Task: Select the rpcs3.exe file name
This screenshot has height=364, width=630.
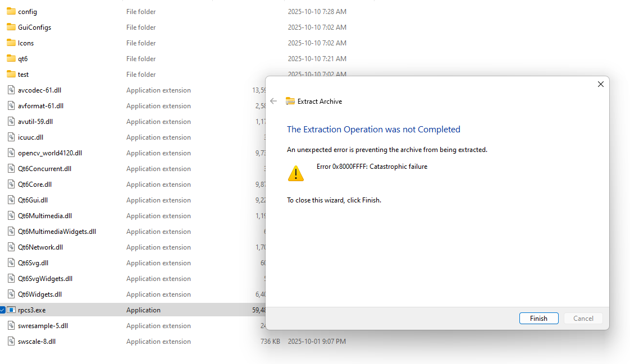Action: tap(32, 310)
